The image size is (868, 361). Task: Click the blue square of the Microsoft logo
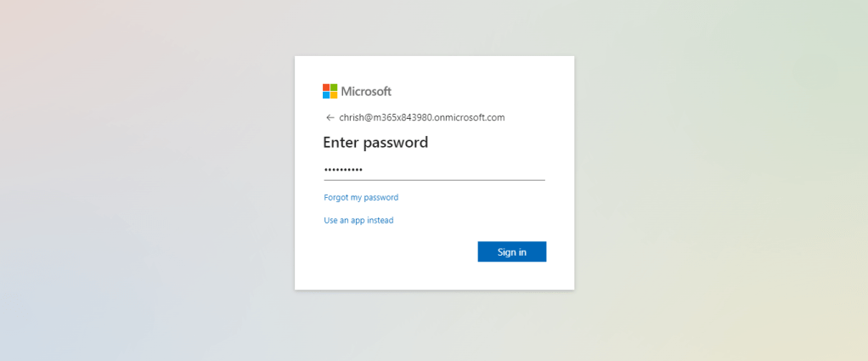tap(326, 95)
